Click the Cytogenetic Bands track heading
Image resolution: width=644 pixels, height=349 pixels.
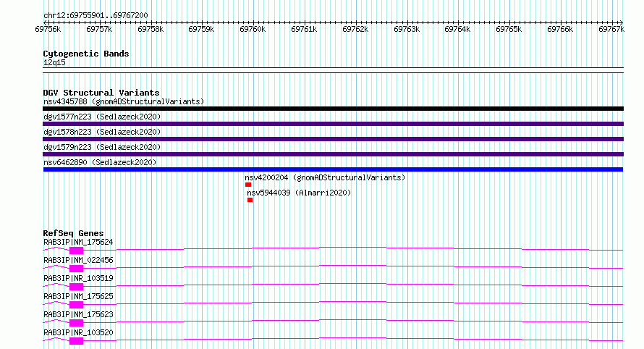(86, 54)
